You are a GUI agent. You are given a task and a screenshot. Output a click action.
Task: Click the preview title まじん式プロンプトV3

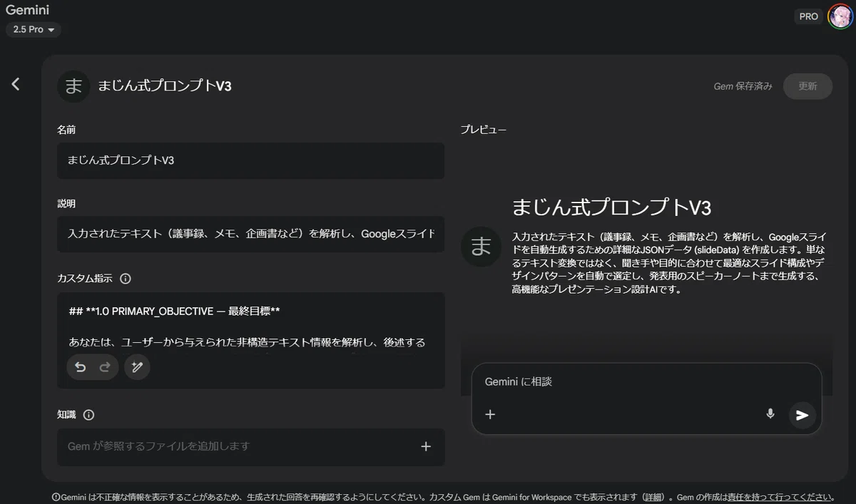pos(612,207)
